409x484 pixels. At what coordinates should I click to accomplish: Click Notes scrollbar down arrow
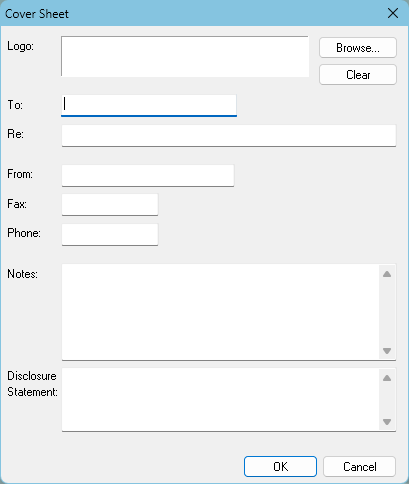(387, 351)
